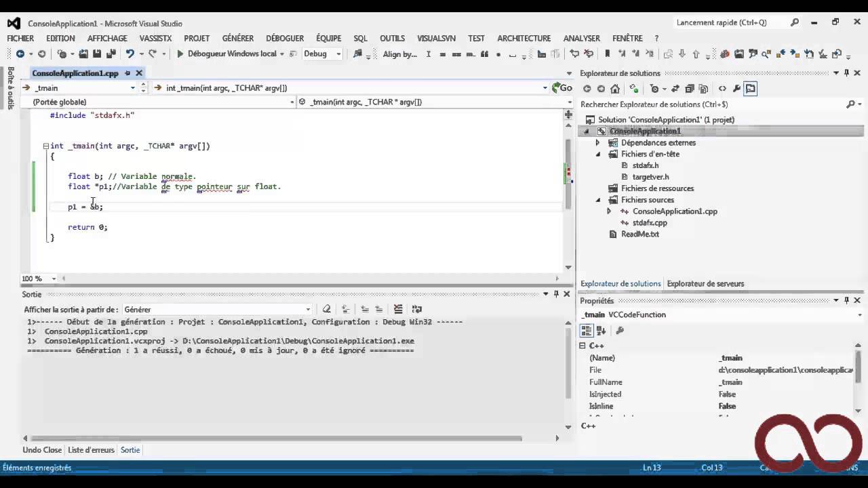The height and width of the screenshot is (488, 868).
Task: Open Properties wrench icon in solution explorer toolbar
Action: [x=736, y=89]
